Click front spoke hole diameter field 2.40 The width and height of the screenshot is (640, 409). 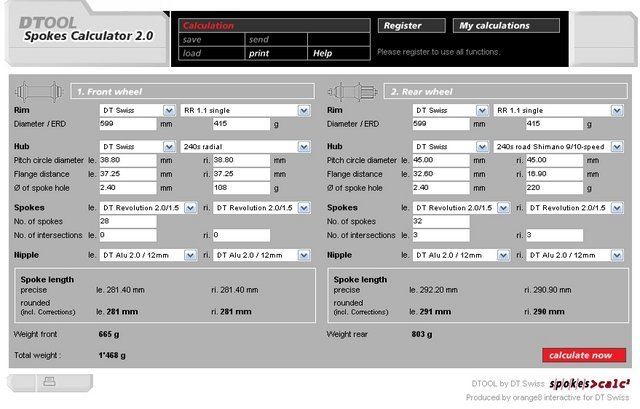coord(128,188)
